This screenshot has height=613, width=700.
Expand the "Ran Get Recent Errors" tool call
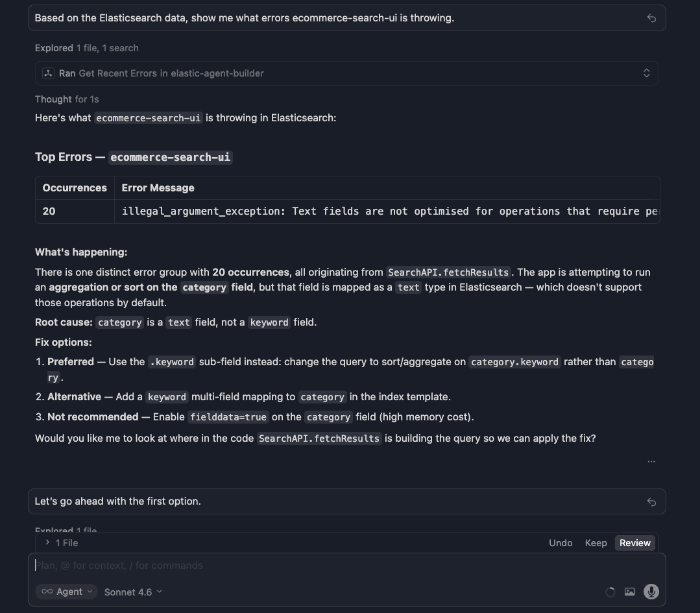click(x=646, y=73)
